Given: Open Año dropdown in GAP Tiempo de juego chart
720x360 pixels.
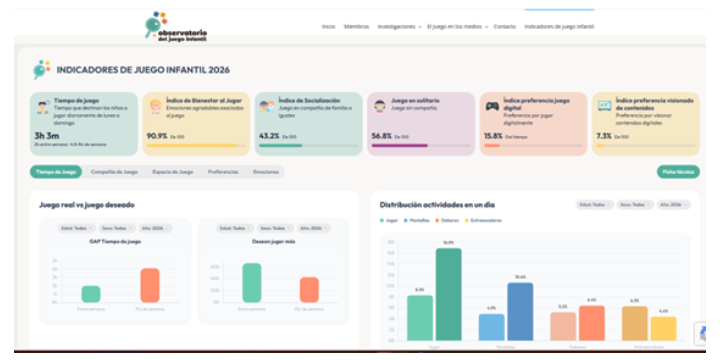Looking at the screenshot, I should (155, 228).
